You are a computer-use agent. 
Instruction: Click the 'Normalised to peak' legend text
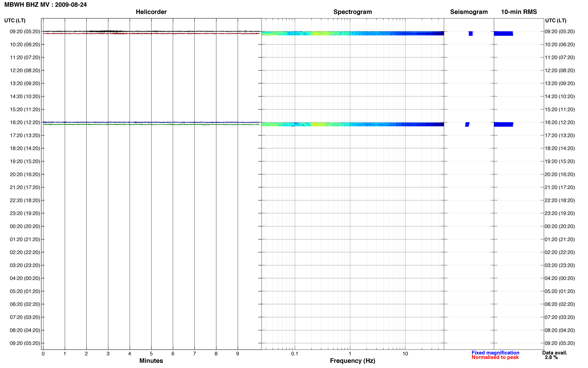pyautogui.click(x=495, y=357)
